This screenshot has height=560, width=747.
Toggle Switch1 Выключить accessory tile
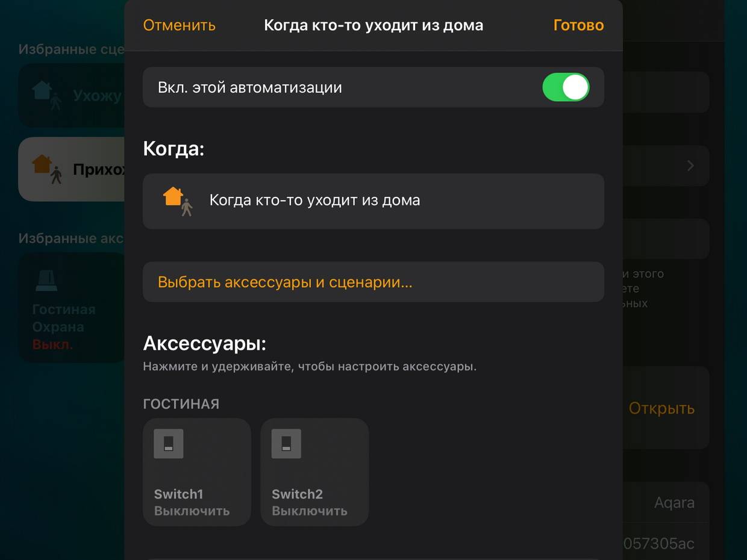(x=197, y=472)
